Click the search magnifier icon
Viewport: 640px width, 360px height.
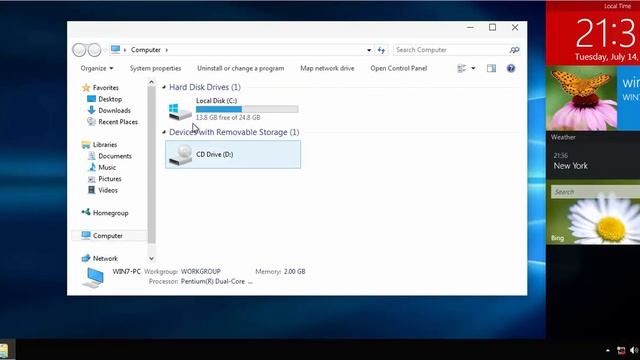[514, 50]
